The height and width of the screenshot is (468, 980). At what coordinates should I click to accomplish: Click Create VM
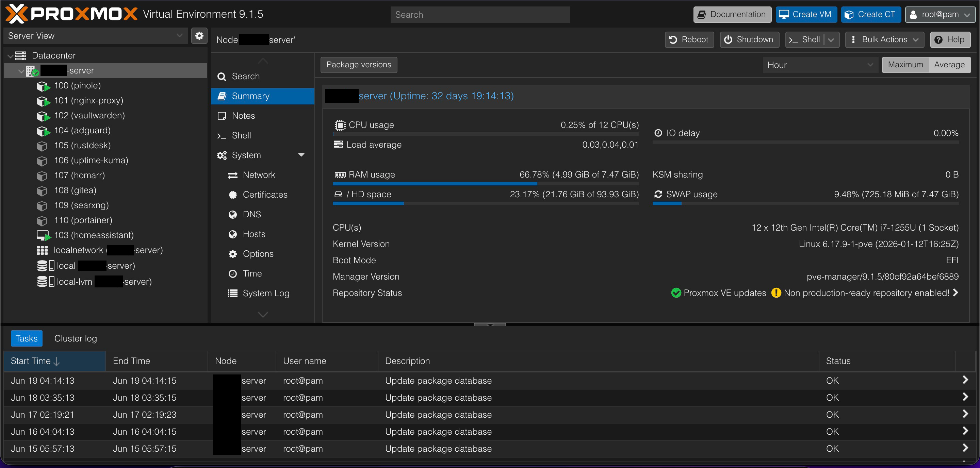click(806, 14)
